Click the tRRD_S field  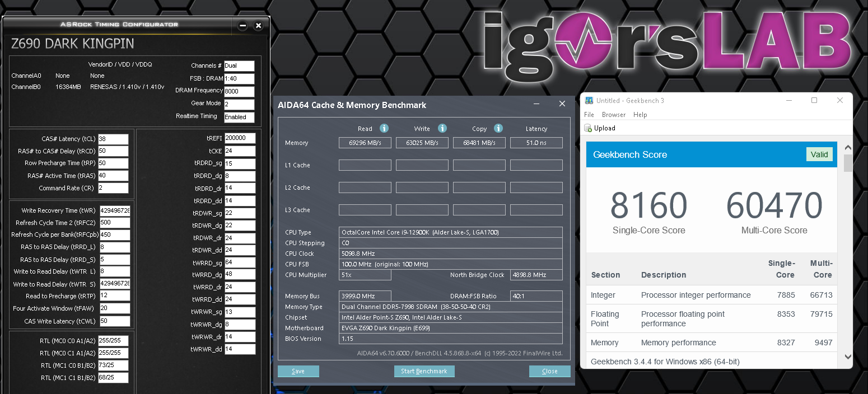click(x=115, y=260)
